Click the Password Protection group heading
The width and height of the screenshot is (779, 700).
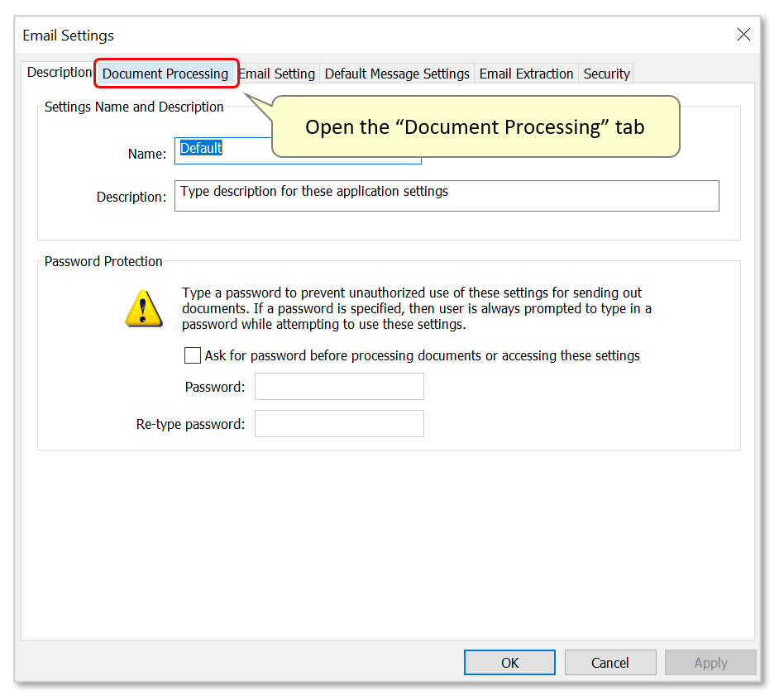click(x=103, y=261)
